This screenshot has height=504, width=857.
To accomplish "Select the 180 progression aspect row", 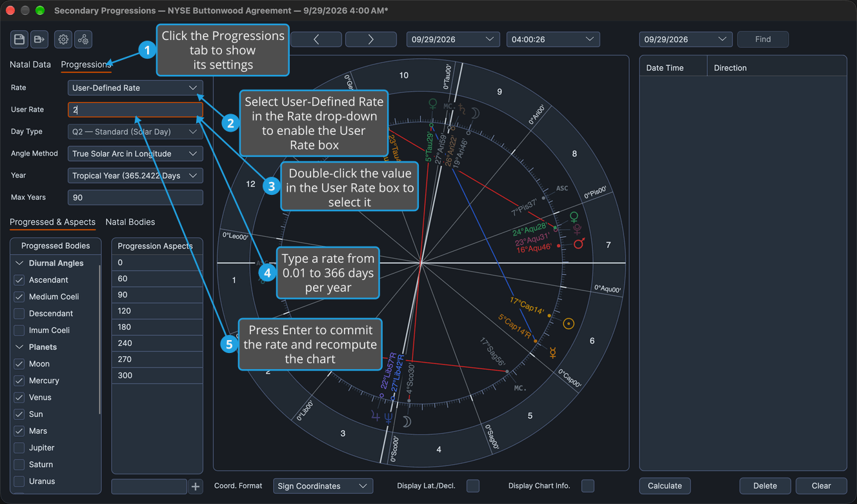I will click(157, 327).
